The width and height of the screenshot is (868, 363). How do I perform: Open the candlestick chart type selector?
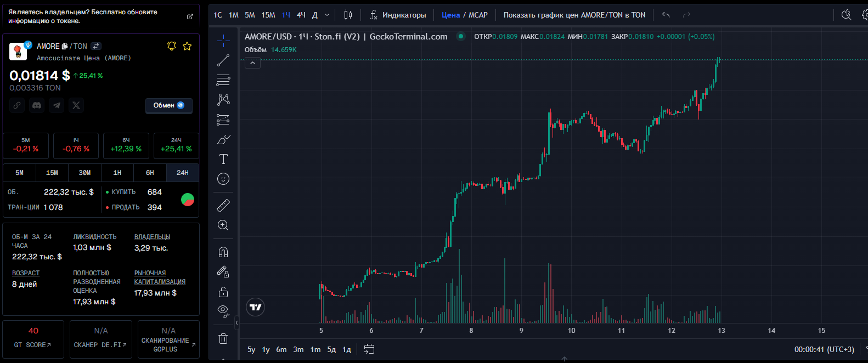pos(348,15)
